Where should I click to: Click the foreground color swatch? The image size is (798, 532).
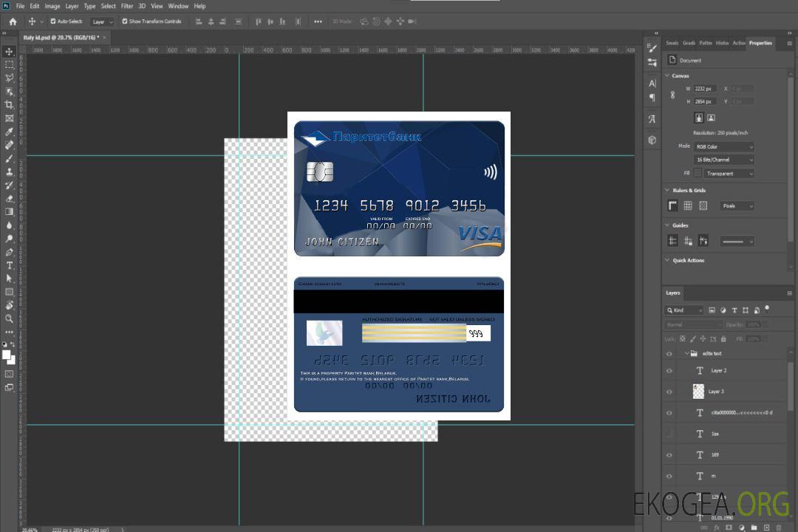[x=7, y=355]
